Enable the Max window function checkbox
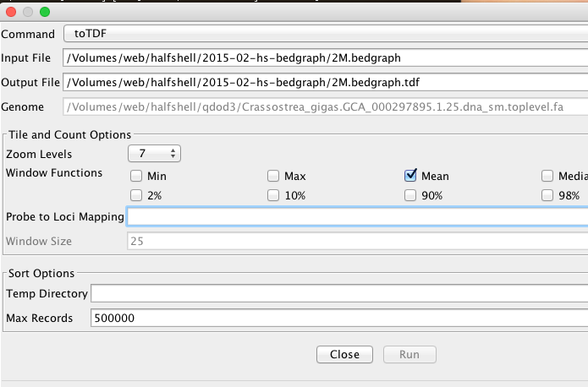 pyautogui.click(x=273, y=176)
